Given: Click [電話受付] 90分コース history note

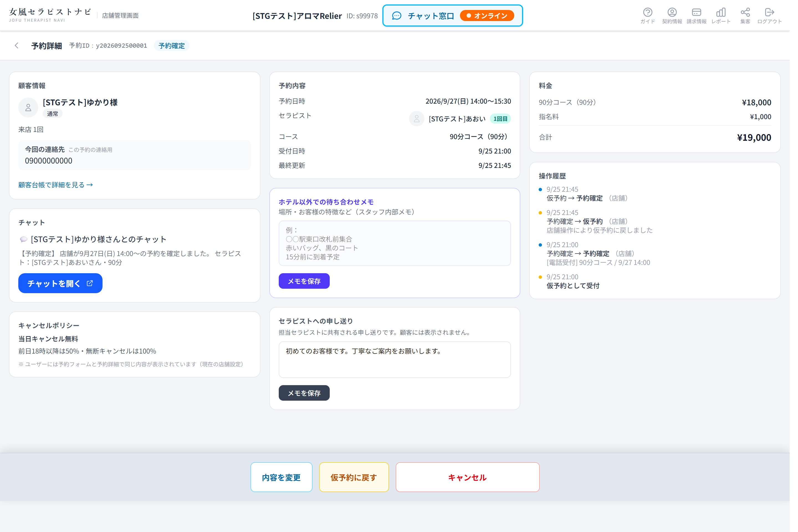Looking at the screenshot, I should (604, 265).
